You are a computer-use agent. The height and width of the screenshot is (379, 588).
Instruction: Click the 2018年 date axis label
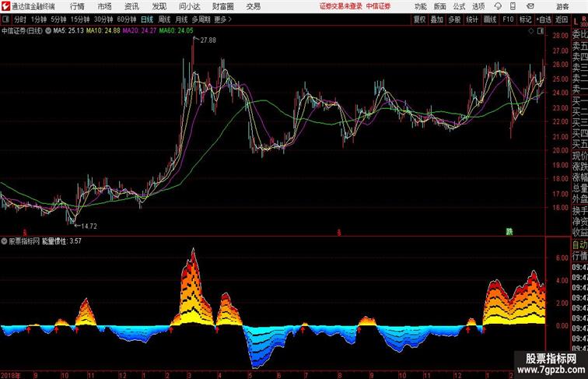pos(11,375)
